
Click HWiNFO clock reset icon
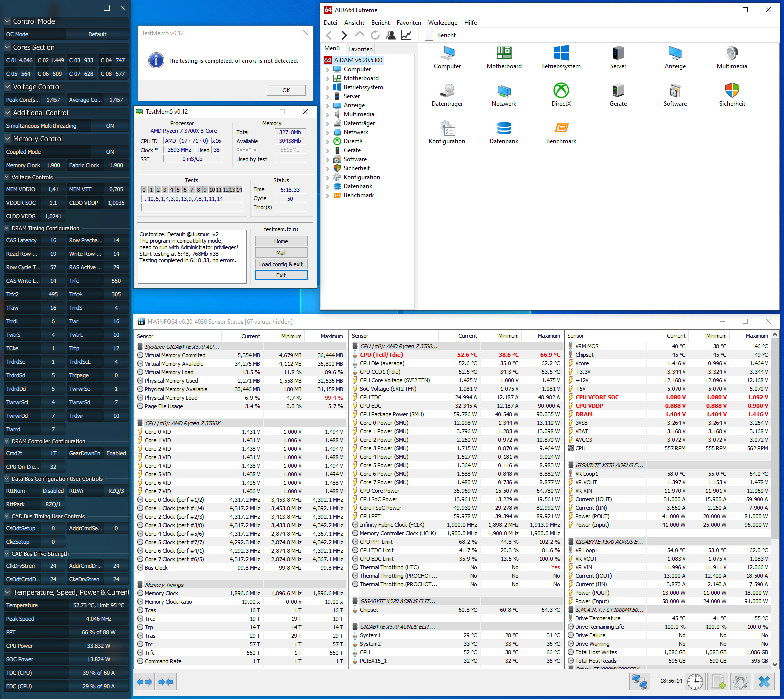tap(695, 682)
